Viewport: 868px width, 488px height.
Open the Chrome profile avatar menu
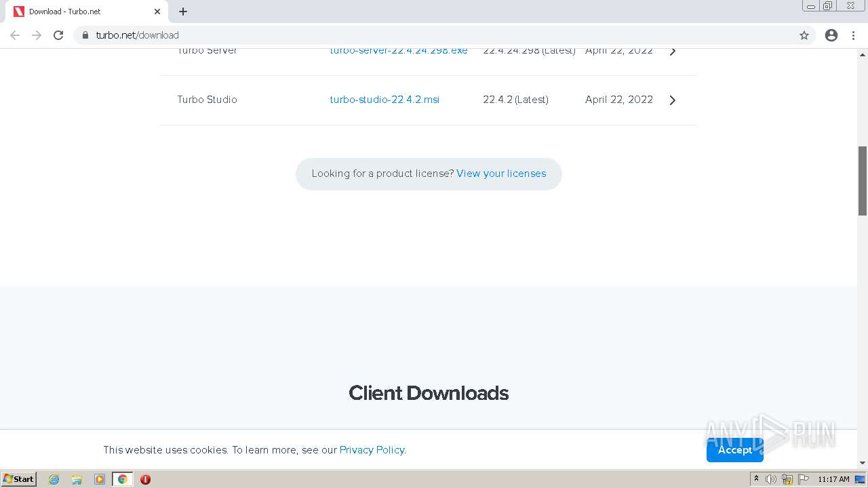pos(831,35)
